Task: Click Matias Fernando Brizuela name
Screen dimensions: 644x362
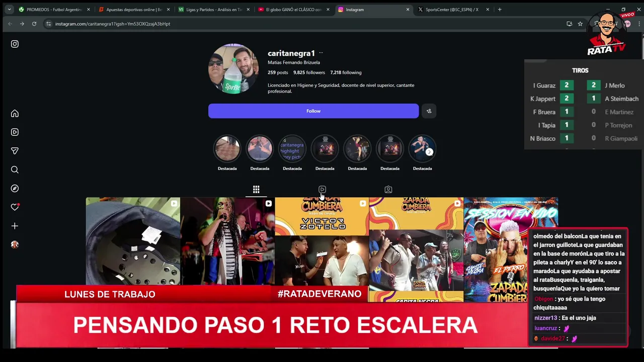Action: click(x=294, y=62)
